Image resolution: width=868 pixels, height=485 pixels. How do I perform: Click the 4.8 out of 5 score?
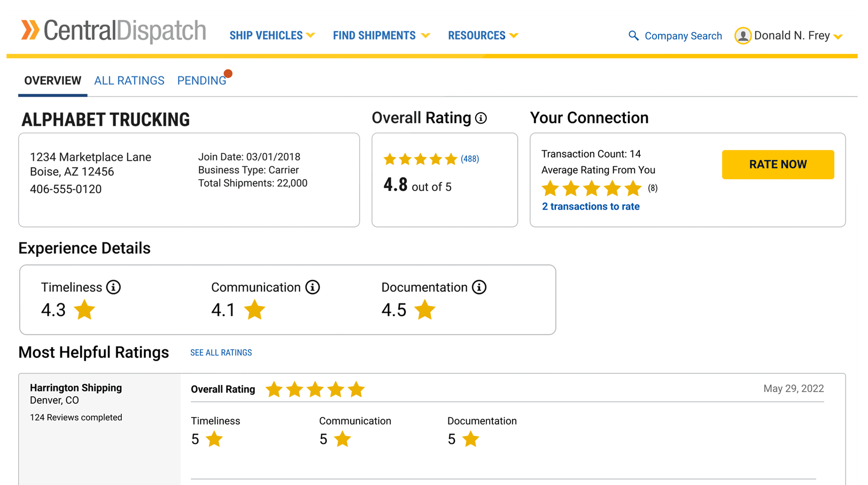point(417,186)
